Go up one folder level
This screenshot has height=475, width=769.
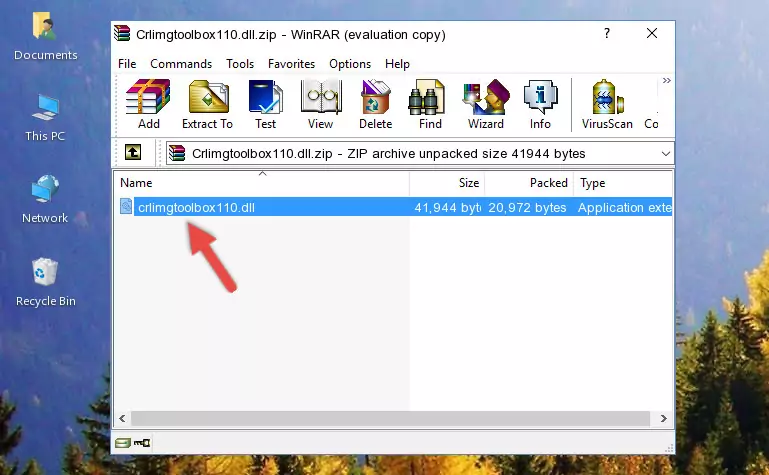tap(133, 152)
